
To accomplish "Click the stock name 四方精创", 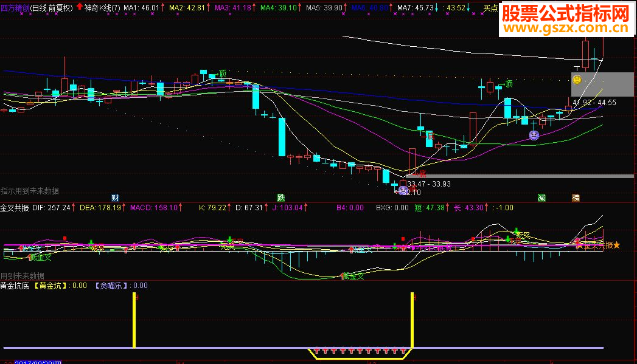I will 15,8.
